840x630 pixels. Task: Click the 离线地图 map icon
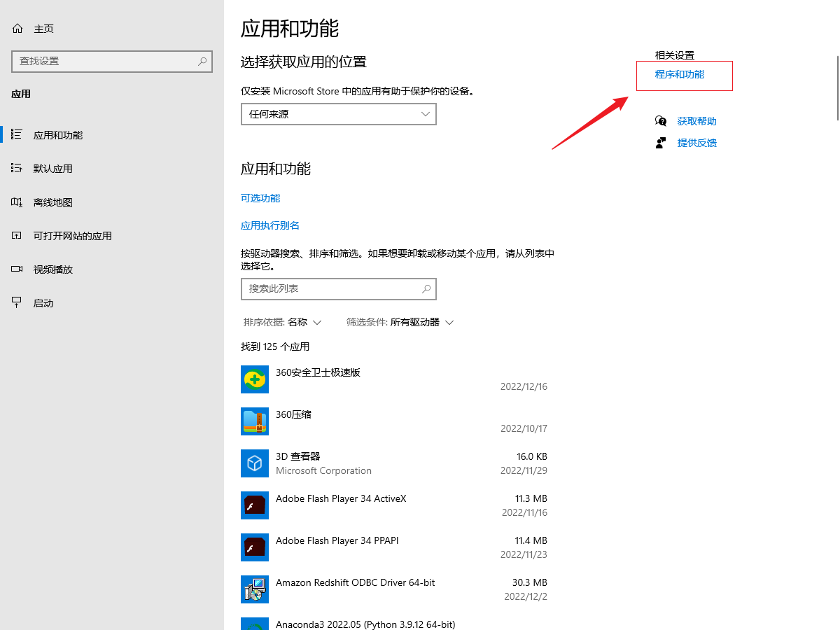17,202
